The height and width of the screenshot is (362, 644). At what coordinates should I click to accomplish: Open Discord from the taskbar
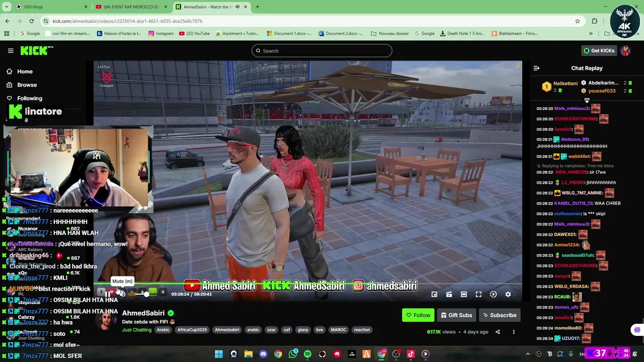(263, 354)
